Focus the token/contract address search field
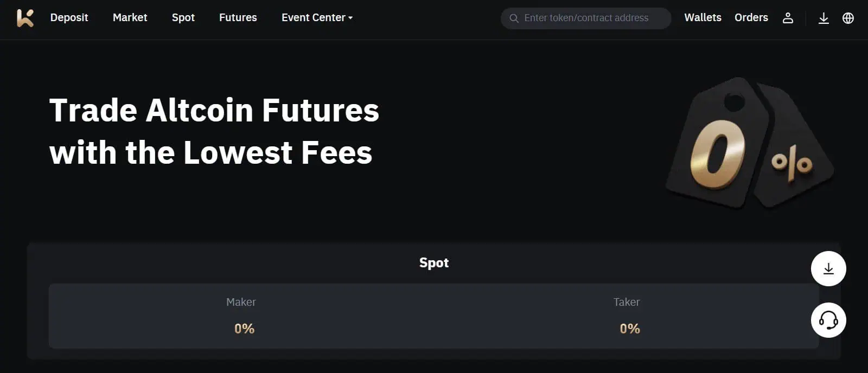 coord(591,18)
